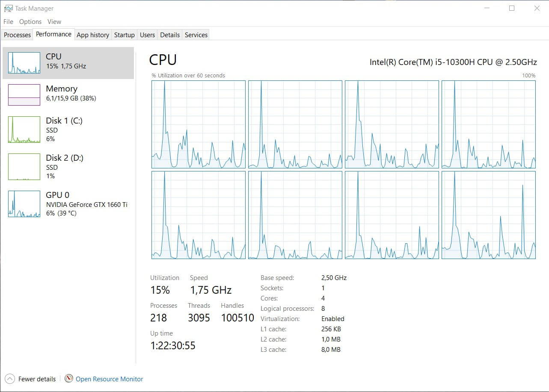This screenshot has width=549, height=392.
Task: Open the Users tab
Action: coord(147,35)
